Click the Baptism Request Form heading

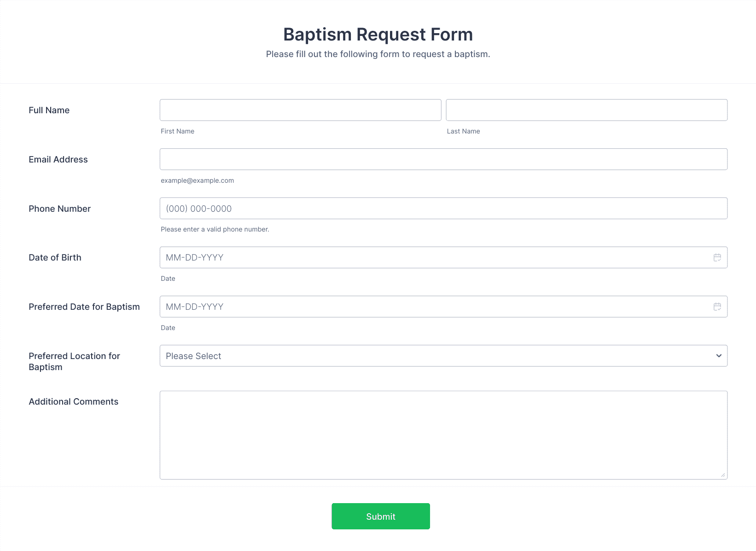(378, 35)
